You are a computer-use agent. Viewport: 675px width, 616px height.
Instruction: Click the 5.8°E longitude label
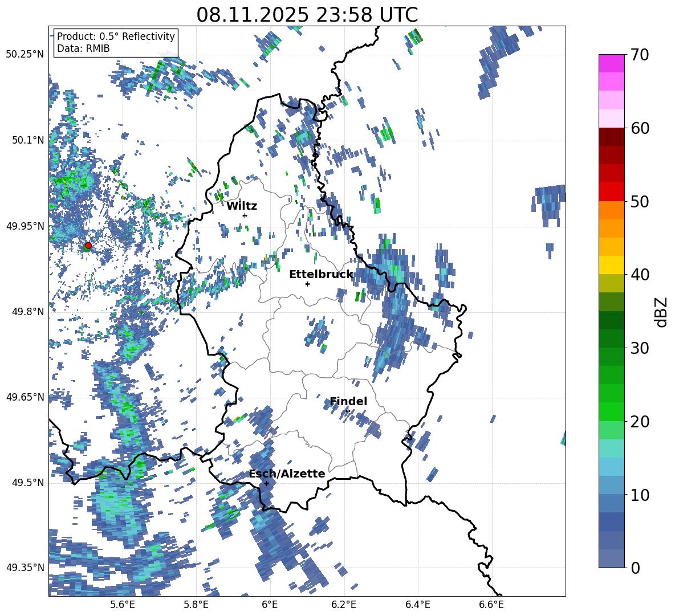(196, 605)
